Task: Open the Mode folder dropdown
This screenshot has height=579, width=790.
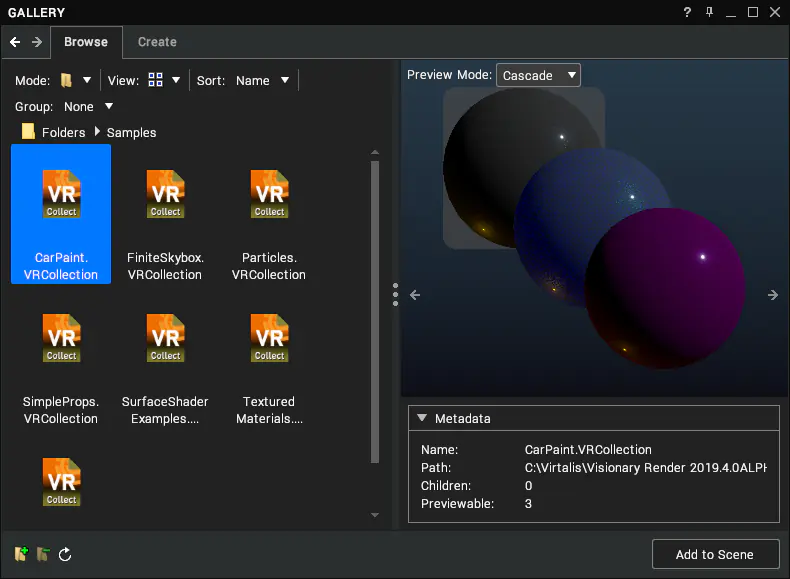Action: 76,80
